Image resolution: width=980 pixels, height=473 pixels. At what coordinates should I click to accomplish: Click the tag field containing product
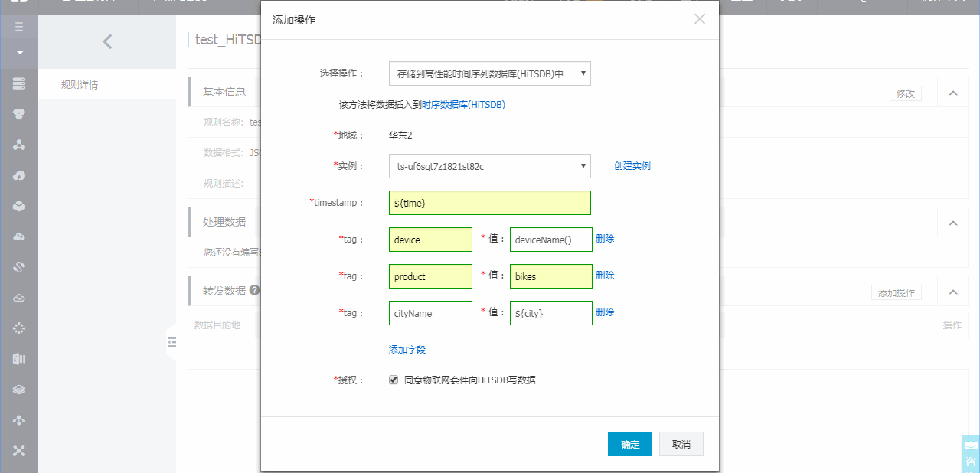(430, 276)
